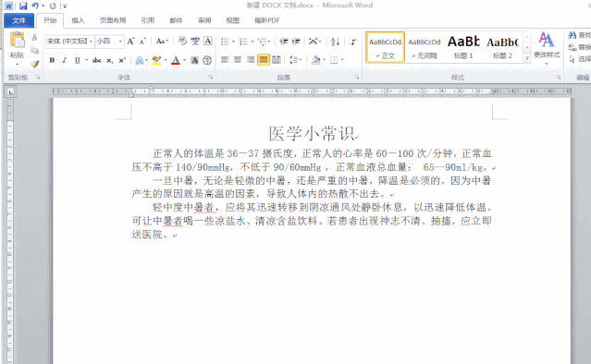Open the font size dropdown (小四)
Screen dimensions: 591x364
(x=120, y=41)
